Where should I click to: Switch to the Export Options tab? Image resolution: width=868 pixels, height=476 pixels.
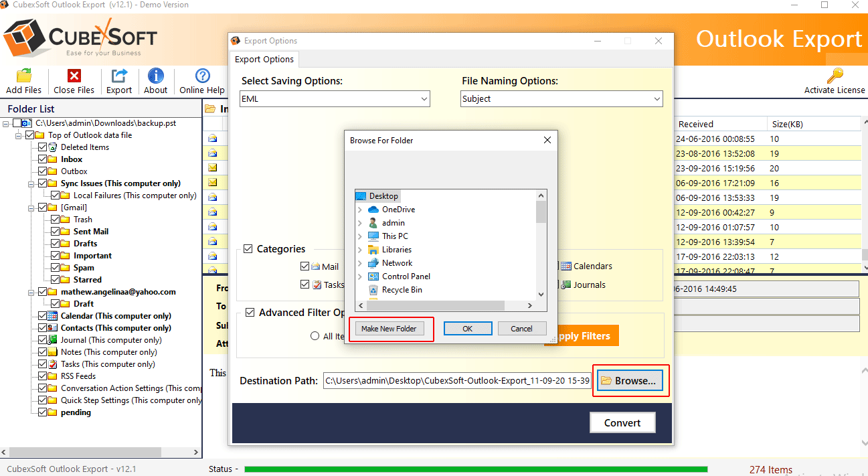point(264,60)
